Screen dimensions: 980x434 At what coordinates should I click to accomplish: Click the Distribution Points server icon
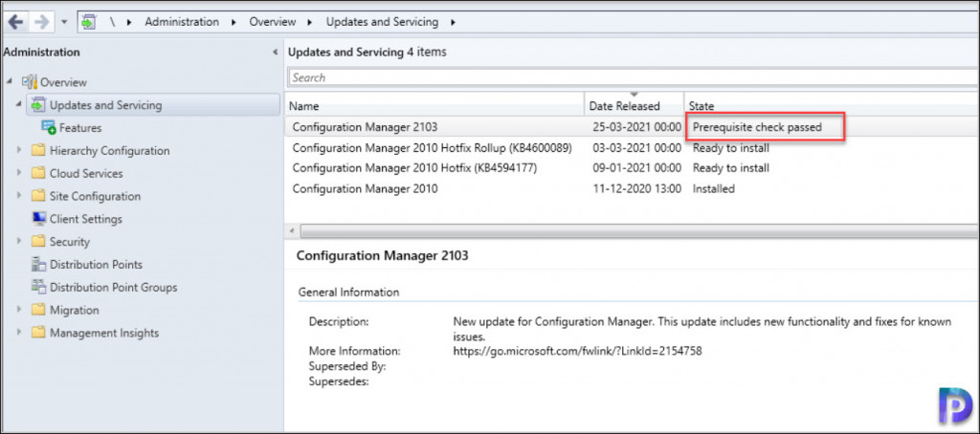pyautogui.click(x=38, y=264)
